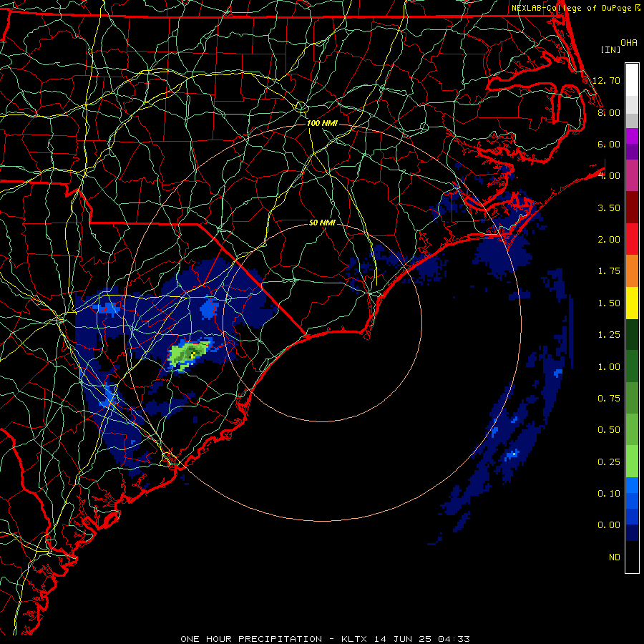Screen dimensions: 644x644
Task: Click the ONE HOUR PRECIPITATION KLTX timestamp caption
Action: [325, 639]
